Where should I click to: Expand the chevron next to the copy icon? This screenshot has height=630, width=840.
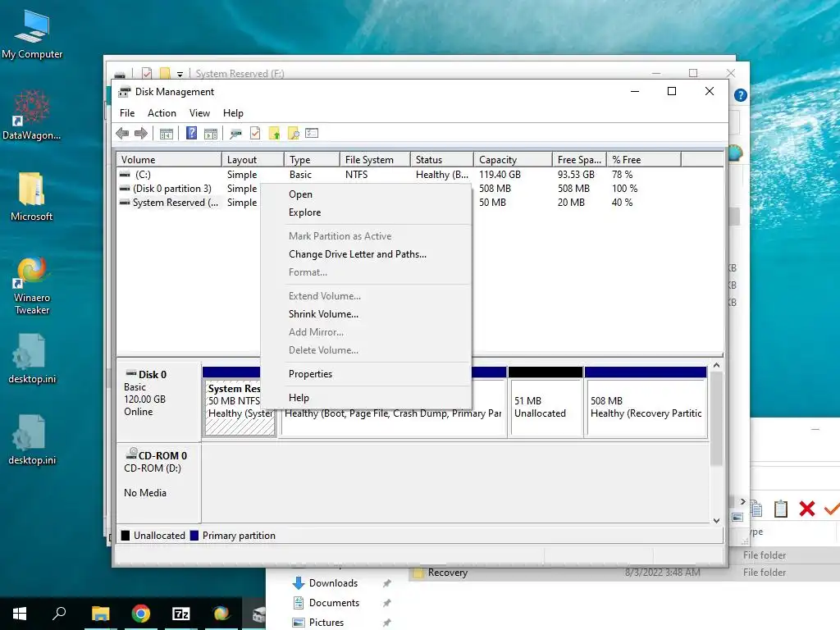(x=743, y=501)
